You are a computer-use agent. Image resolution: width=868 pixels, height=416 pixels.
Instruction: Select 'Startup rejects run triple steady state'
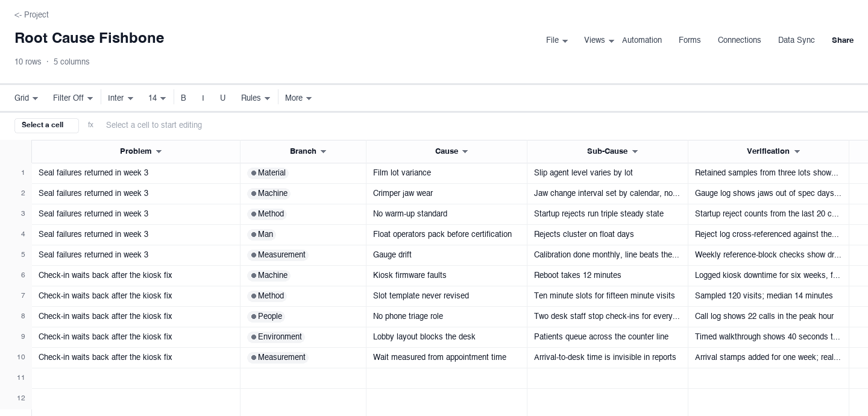click(x=608, y=214)
